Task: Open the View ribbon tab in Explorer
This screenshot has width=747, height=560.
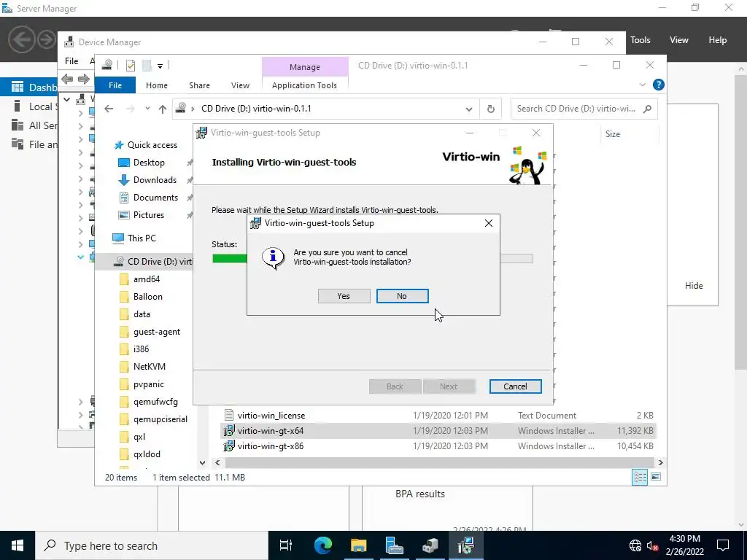Action: 240,85
